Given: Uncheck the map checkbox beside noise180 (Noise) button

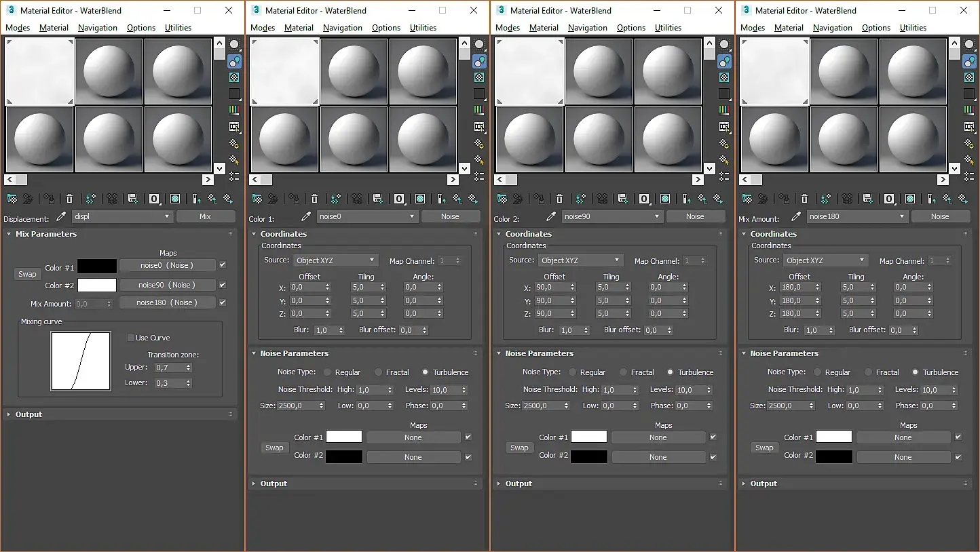Looking at the screenshot, I should tap(223, 302).
